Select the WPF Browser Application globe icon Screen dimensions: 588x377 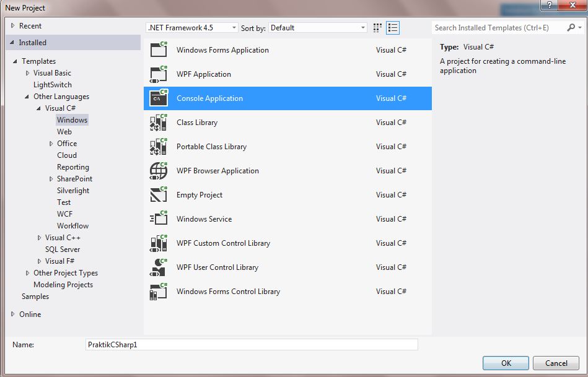[159, 170]
